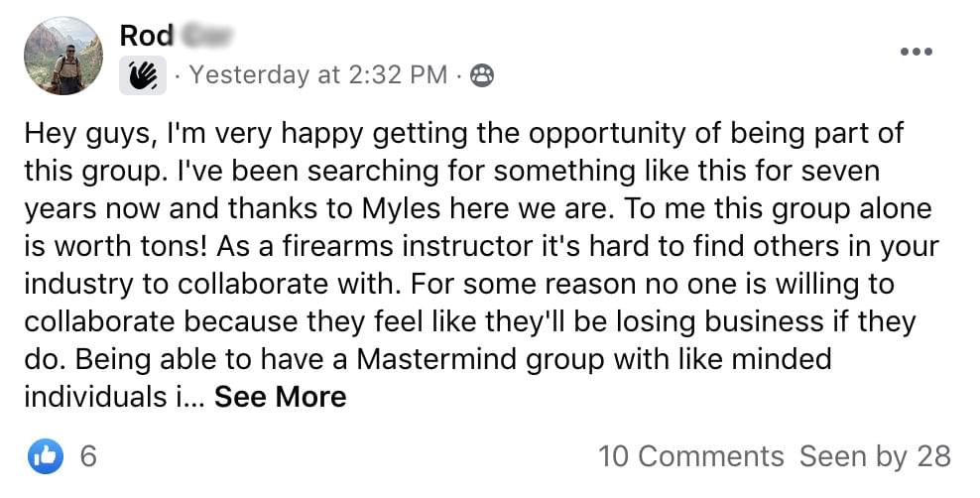Show viewers via "Seen by 28"
The image size is (980, 498).
tap(875, 456)
